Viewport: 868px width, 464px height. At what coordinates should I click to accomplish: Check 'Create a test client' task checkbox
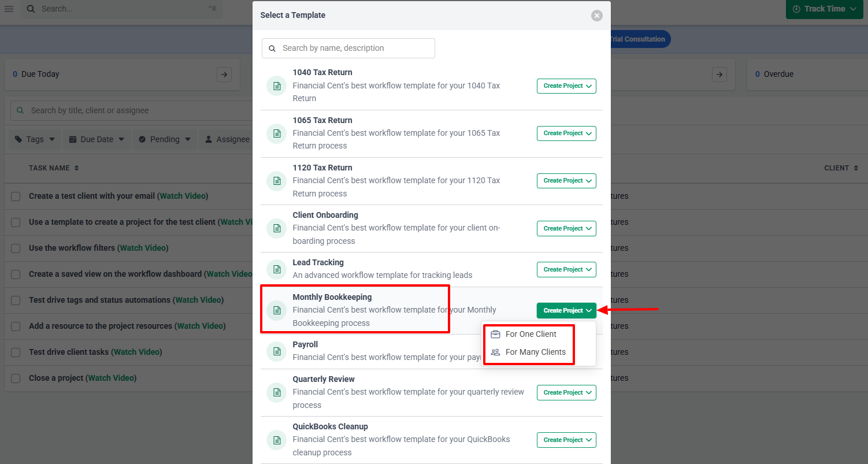(x=16, y=196)
